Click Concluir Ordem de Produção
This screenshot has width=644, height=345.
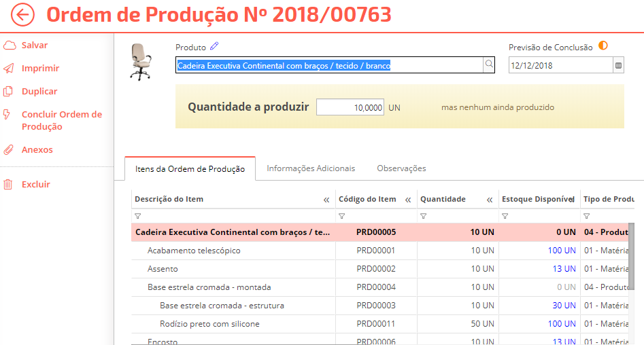[x=61, y=120]
